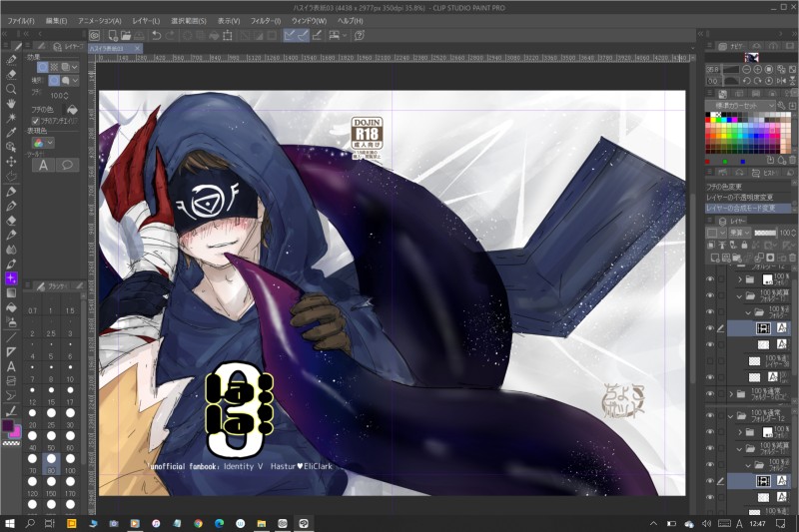The image size is (799, 532).
Task: Click the navigator Rotate left icon
Action: click(746, 81)
